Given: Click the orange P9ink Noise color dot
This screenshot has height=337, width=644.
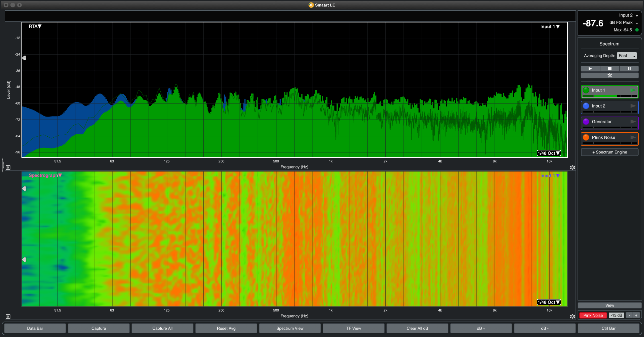Looking at the screenshot, I should click(x=586, y=137).
